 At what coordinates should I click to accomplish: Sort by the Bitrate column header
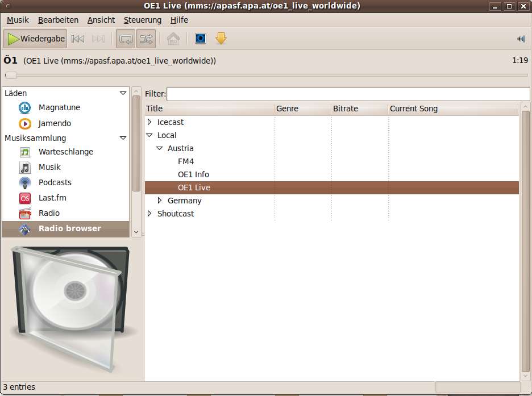360,109
